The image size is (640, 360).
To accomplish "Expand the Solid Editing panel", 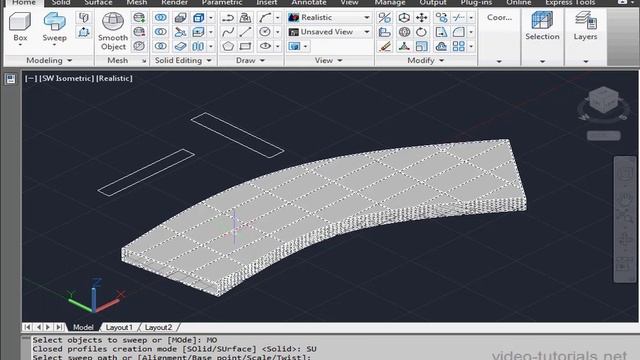I will (x=183, y=60).
